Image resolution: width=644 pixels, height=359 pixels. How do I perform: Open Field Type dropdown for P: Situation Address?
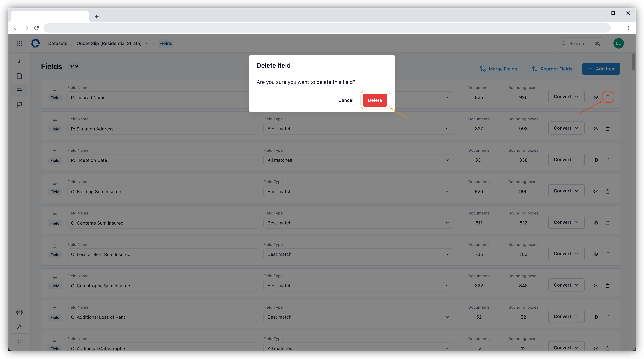pyautogui.click(x=358, y=129)
